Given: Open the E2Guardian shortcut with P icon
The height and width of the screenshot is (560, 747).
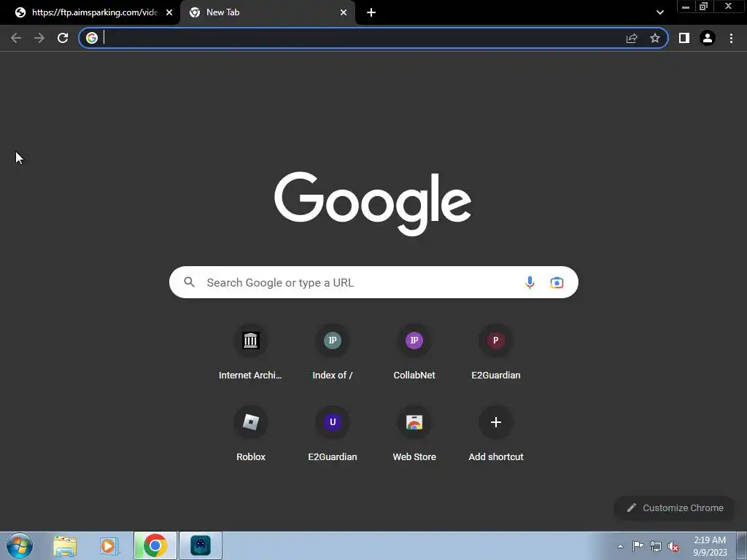Looking at the screenshot, I should [x=496, y=354].
